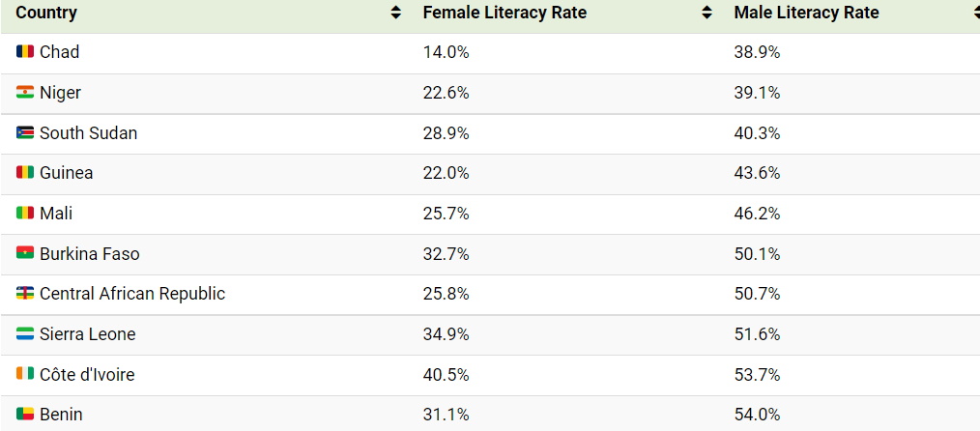Click the Niger flag icon
This screenshot has width=980, height=431.
click(25, 93)
